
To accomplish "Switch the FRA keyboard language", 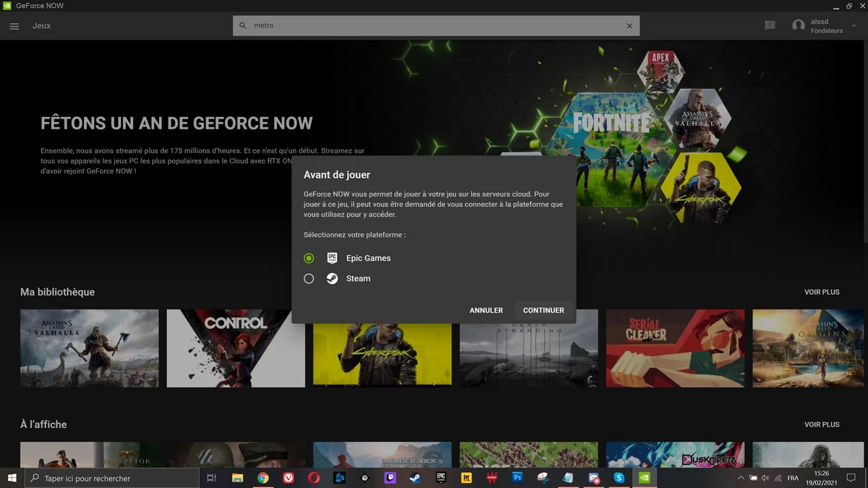I will (793, 478).
